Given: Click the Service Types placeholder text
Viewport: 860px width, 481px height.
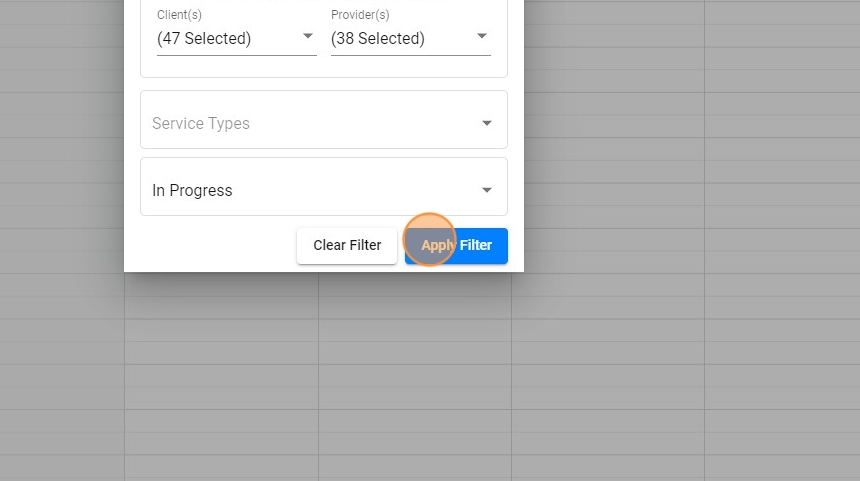Looking at the screenshot, I should tap(201, 123).
